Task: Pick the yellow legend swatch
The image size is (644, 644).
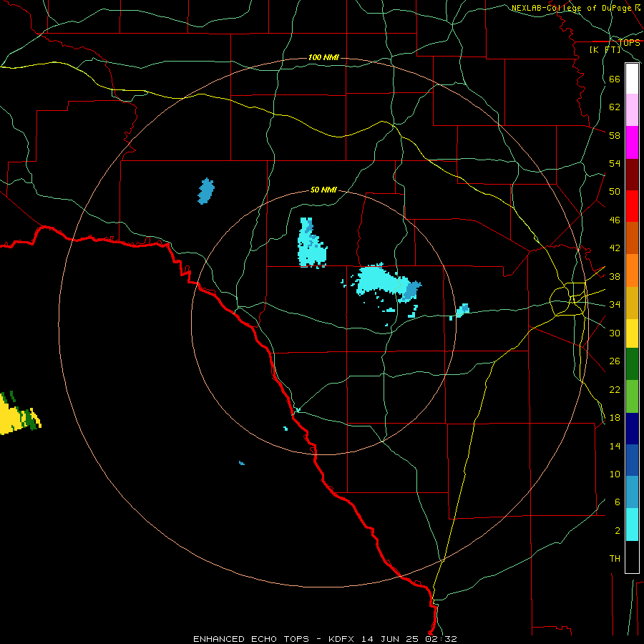Action: 632,333
